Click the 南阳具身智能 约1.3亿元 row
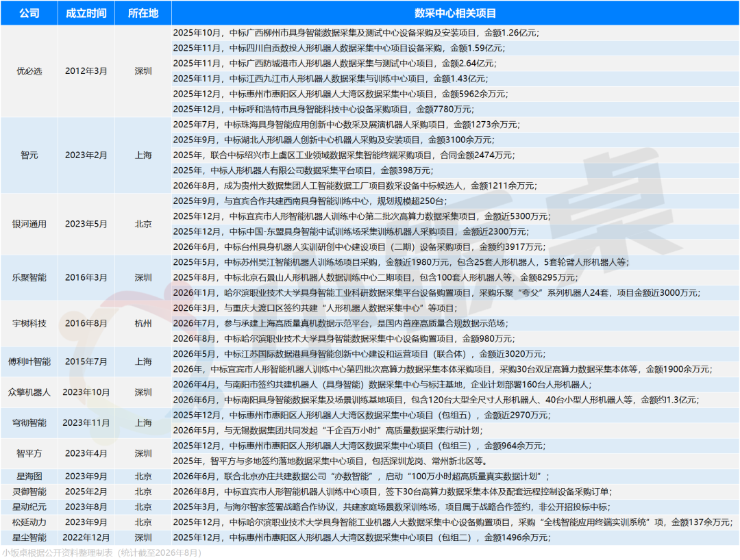 tap(456, 400)
